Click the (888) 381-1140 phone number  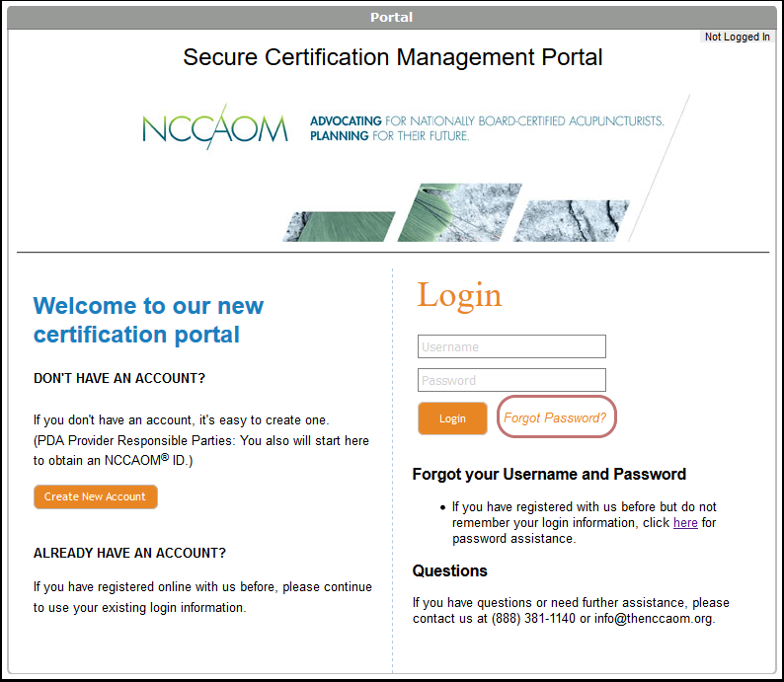coord(533,619)
